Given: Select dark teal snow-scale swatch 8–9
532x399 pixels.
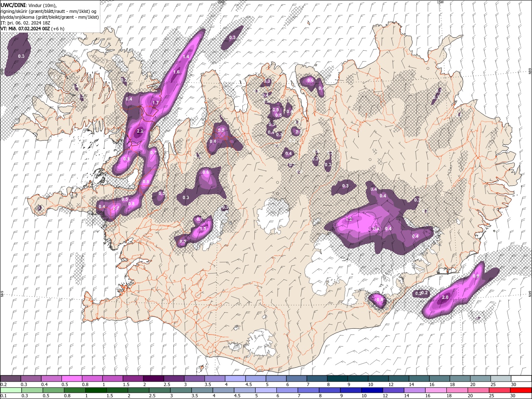Looking at the screenshot, I should 337,379.
